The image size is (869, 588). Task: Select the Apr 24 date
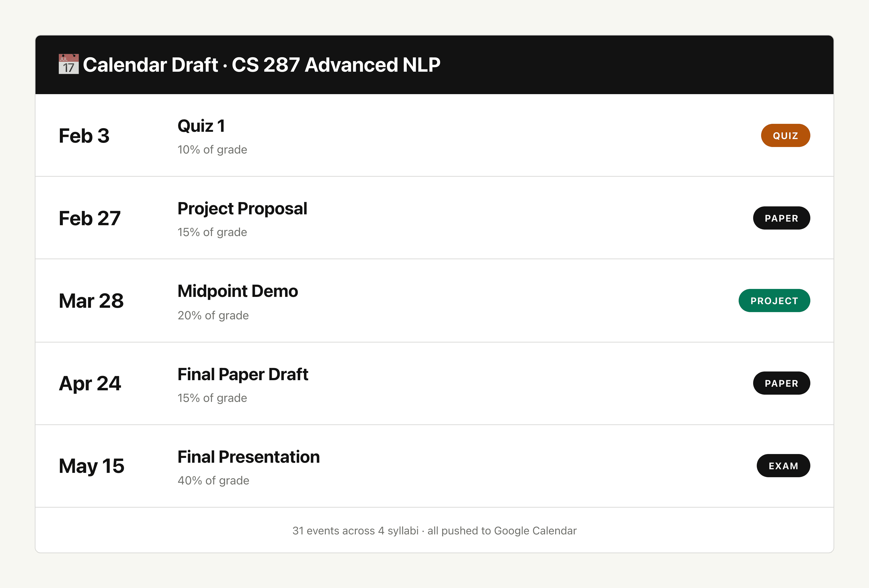[x=90, y=384]
